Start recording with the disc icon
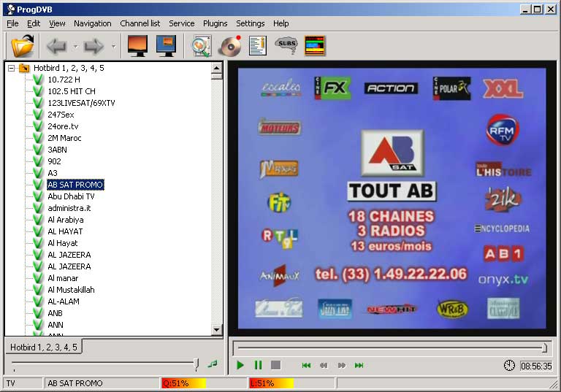 click(x=229, y=46)
